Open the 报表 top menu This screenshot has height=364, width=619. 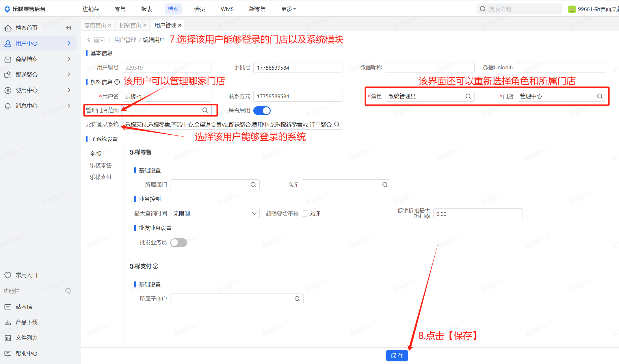coord(147,9)
